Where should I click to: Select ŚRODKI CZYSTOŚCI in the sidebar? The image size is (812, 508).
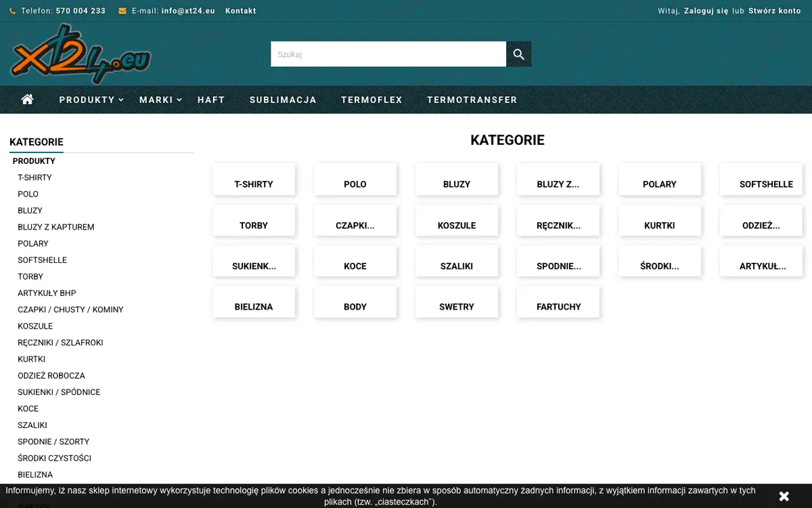[x=54, y=458]
